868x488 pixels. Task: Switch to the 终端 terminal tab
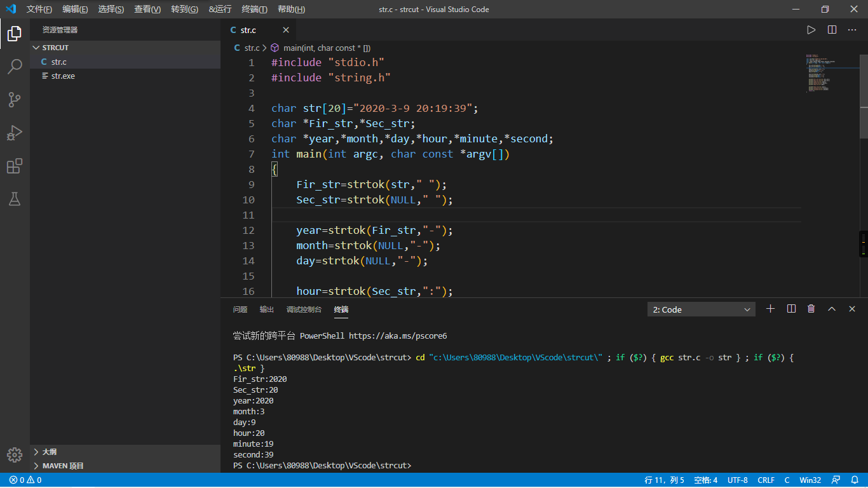coord(341,309)
